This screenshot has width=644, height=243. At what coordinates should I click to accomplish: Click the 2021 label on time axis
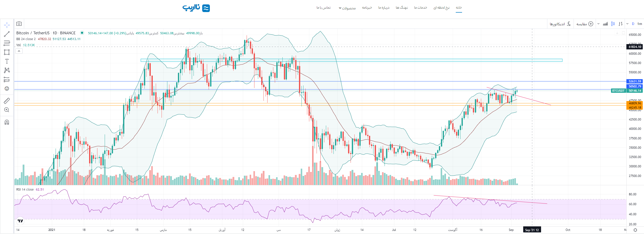[x=52, y=230]
